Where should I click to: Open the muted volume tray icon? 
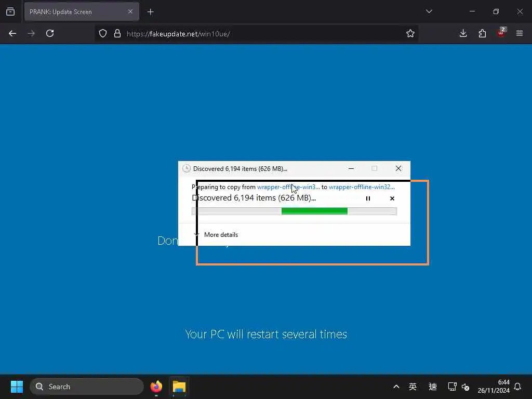coord(465,387)
